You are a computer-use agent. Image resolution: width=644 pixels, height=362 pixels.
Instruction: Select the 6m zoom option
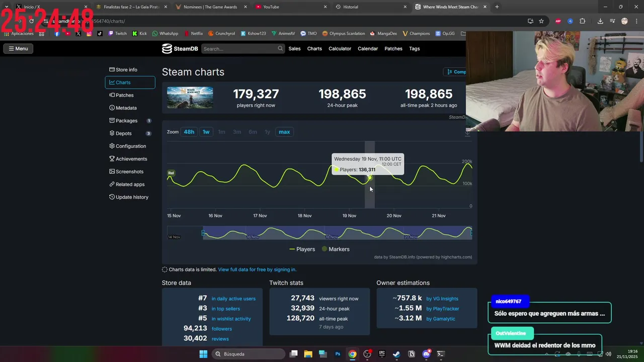tap(253, 132)
